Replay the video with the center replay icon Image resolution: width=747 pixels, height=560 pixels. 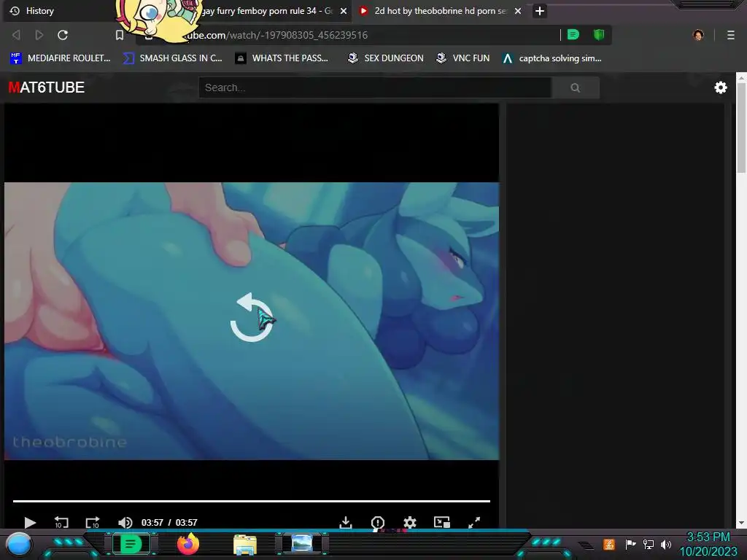[x=252, y=318]
